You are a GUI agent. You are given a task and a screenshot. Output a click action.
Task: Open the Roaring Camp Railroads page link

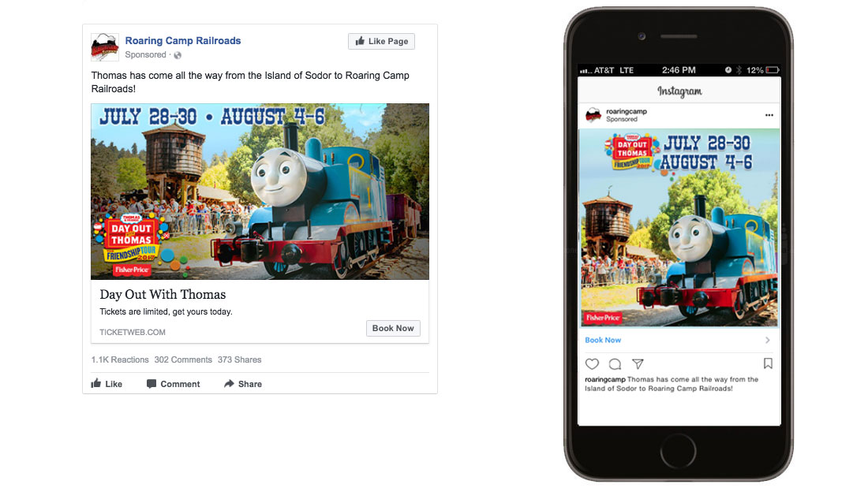click(x=183, y=40)
